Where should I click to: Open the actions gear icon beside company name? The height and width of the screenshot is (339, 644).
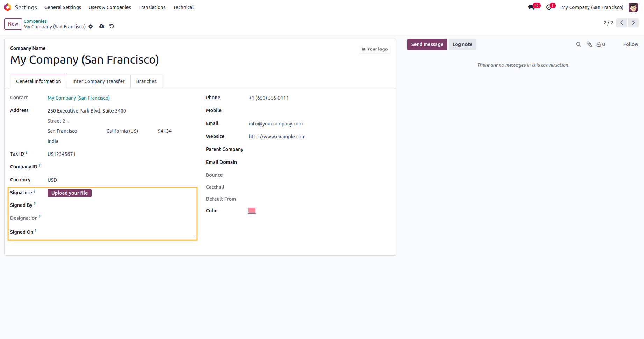pos(91,27)
